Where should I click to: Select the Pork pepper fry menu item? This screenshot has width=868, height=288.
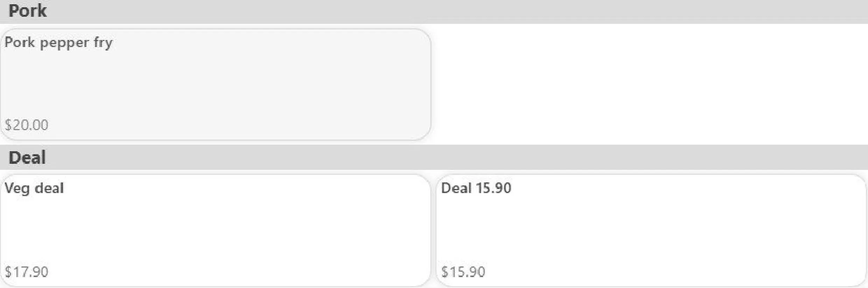click(216, 84)
